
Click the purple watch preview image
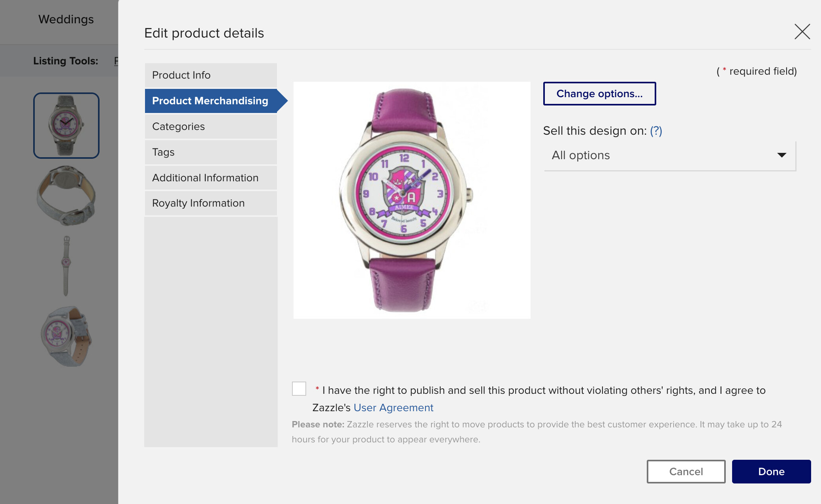(412, 200)
